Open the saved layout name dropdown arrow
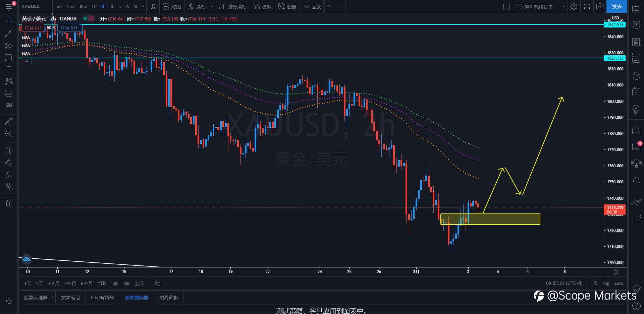The width and height of the screenshot is (644, 314). tap(563, 6)
